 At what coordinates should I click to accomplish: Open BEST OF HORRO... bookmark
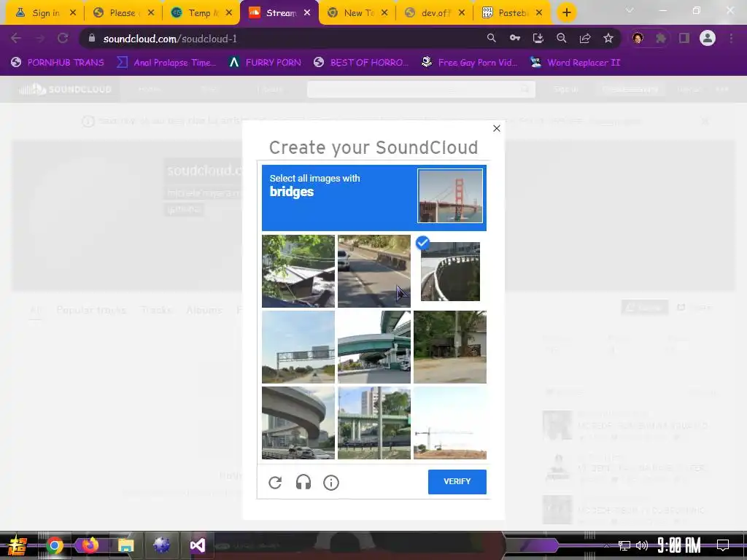361,63
